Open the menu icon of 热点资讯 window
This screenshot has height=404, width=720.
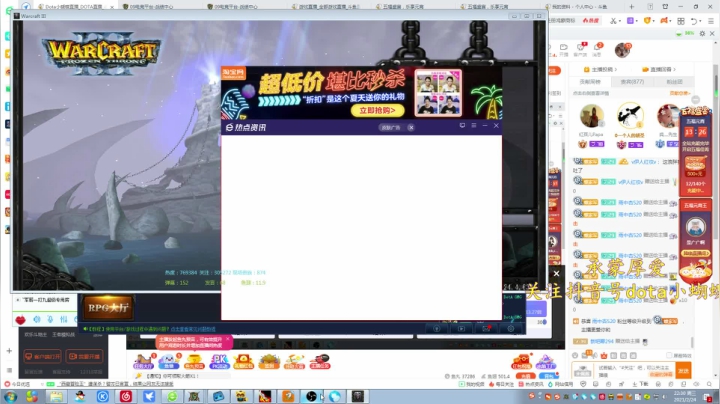474,125
